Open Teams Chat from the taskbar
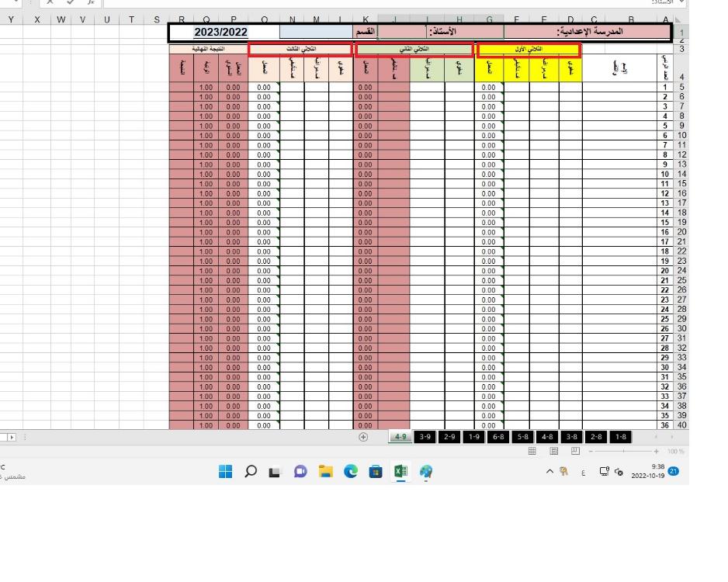 (x=300, y=472)
